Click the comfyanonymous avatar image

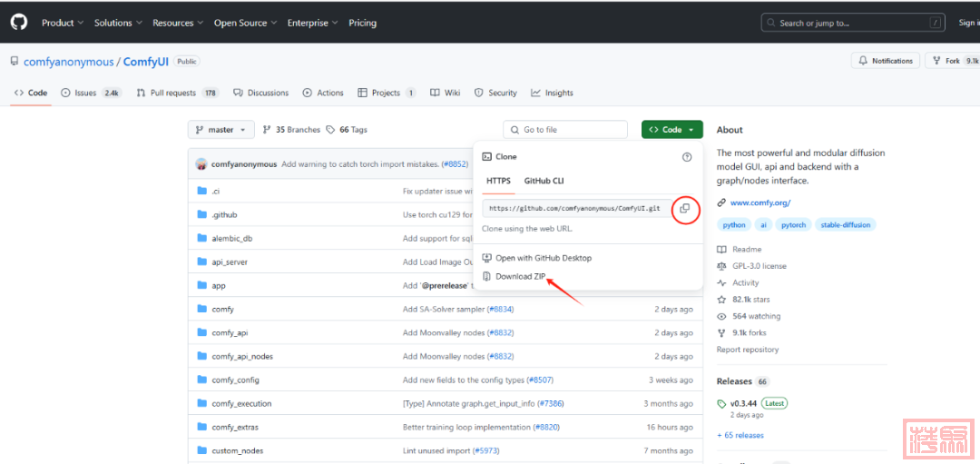[x=201, y=164]
